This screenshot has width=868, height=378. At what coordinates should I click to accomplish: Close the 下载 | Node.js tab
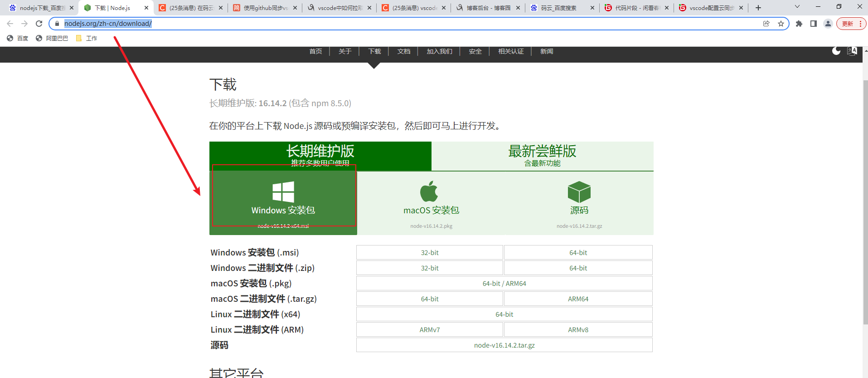(146, 8)
